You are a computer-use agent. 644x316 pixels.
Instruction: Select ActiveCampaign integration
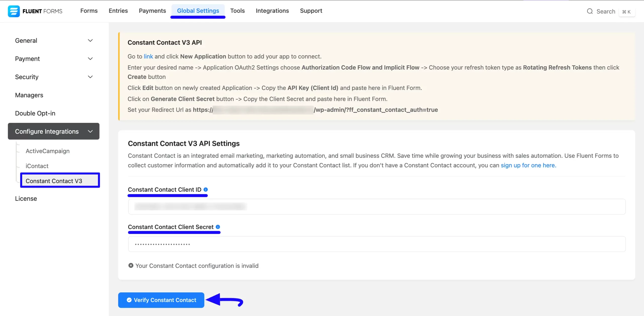[x=48, y=151]
